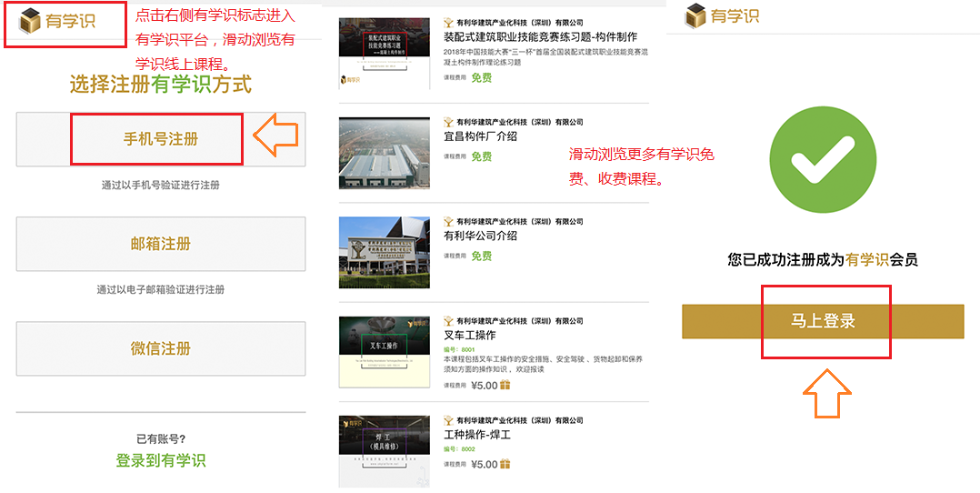Click the company badge icon above 叉车工操作 title
Viewport: 980px width, 493px height.
448,321
